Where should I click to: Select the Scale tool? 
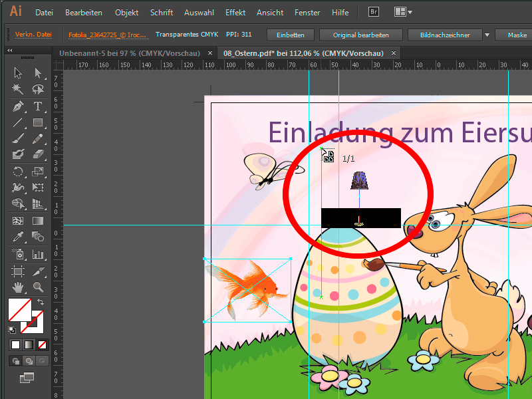38,172
